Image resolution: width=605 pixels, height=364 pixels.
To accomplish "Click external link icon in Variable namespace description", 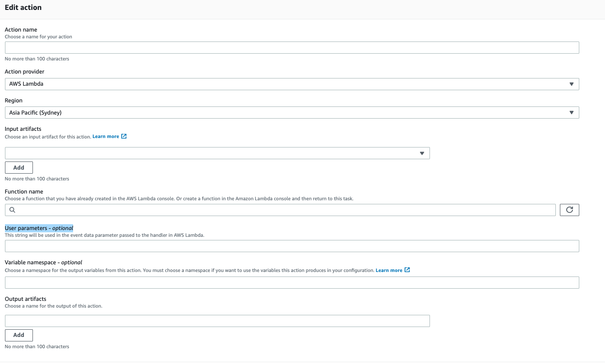I will [407, 270].
